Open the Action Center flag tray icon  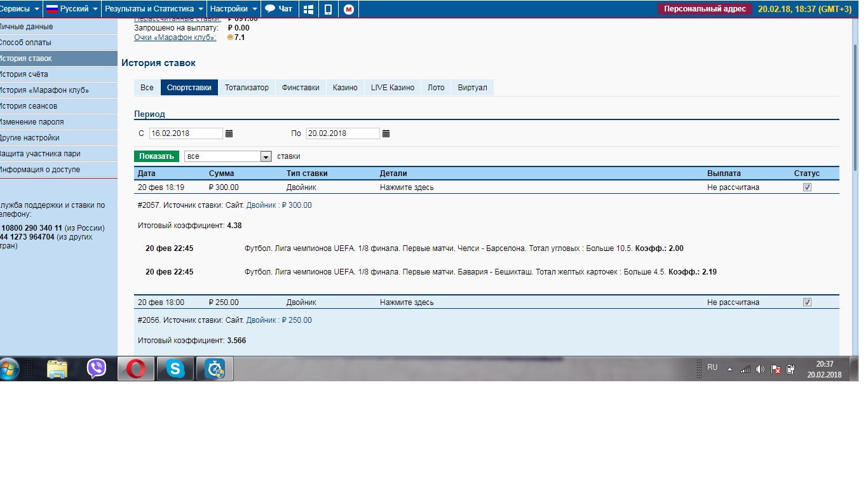tap(775, 369)
